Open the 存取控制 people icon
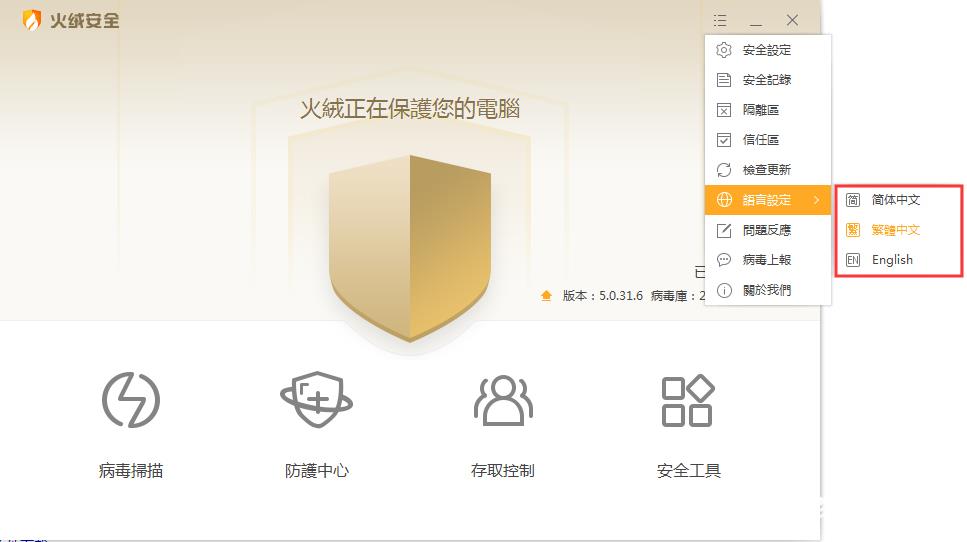The image size is (967, 542). click(503, 401)
